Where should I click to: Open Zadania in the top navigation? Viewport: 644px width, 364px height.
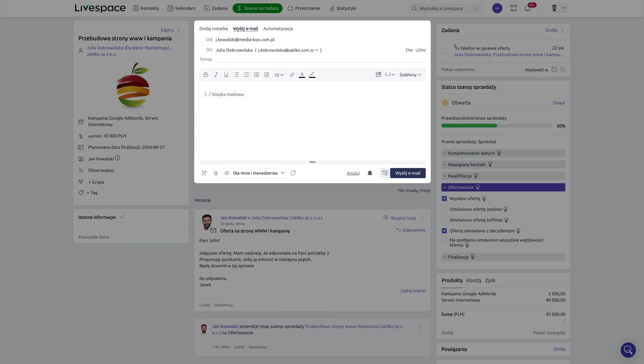click(216, 8)
